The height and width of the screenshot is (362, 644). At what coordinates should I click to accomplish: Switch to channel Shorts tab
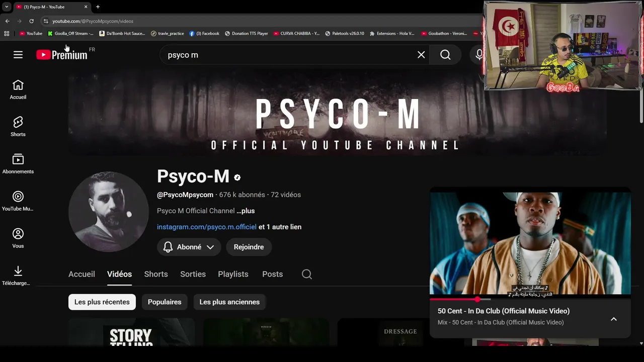pyautogui.click(x=156, y=274)
